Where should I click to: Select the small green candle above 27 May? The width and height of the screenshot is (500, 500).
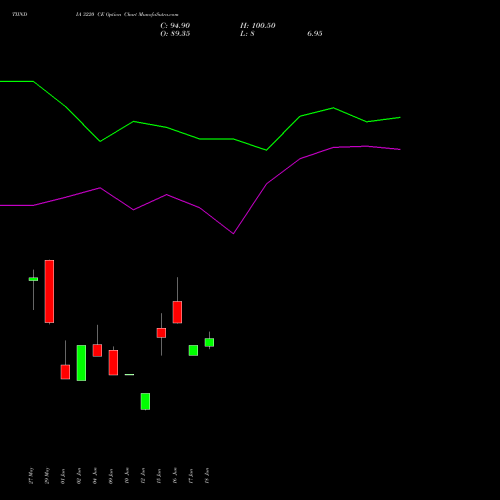pos(33,279)
